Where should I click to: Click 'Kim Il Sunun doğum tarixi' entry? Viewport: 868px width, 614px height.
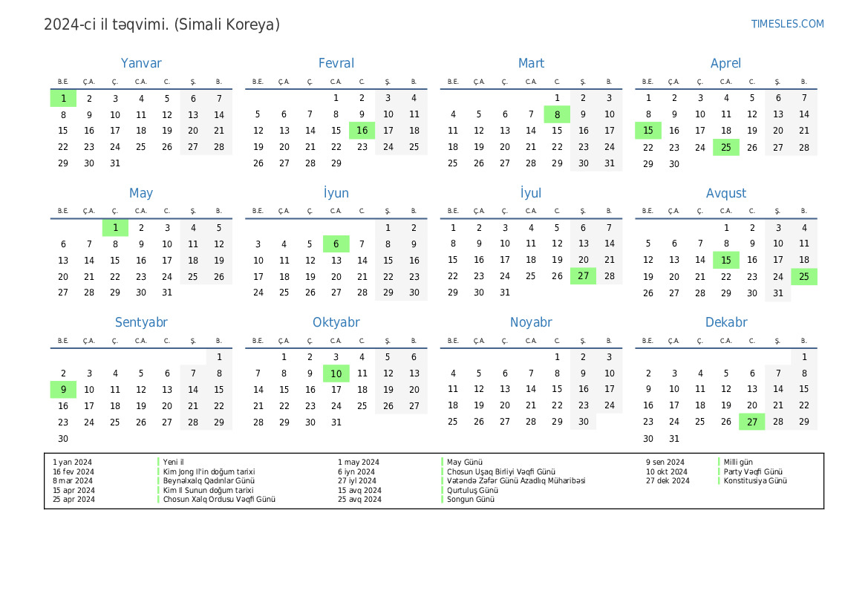point(208,490)
